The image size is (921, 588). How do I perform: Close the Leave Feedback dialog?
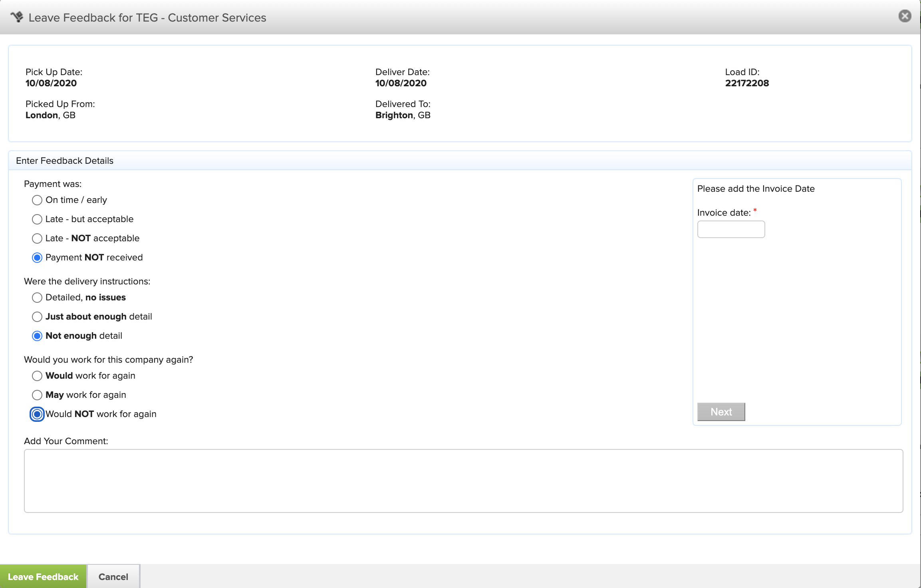pos(905,16)
